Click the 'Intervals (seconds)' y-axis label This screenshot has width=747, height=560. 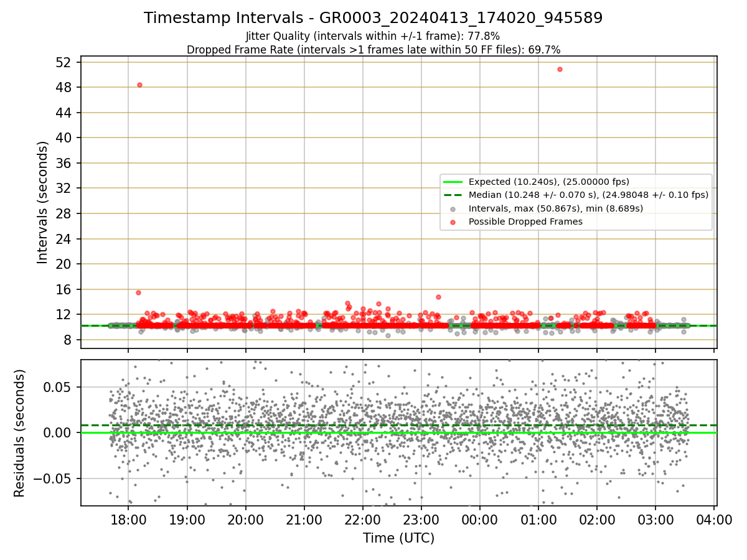[x=43, y=202]
